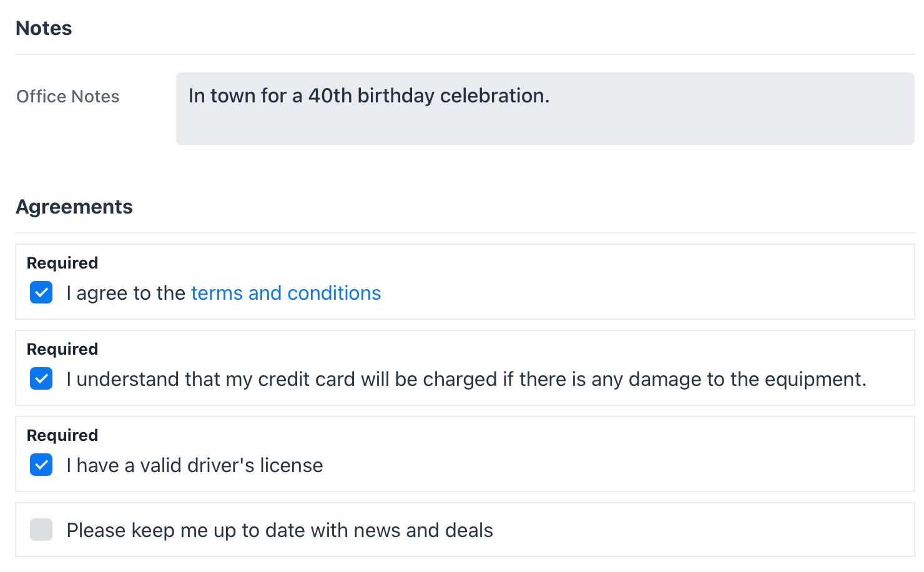Screen dimensions: 924x572
Task: Enable the news and deals checkbox
Action: (x=41, y=530)
